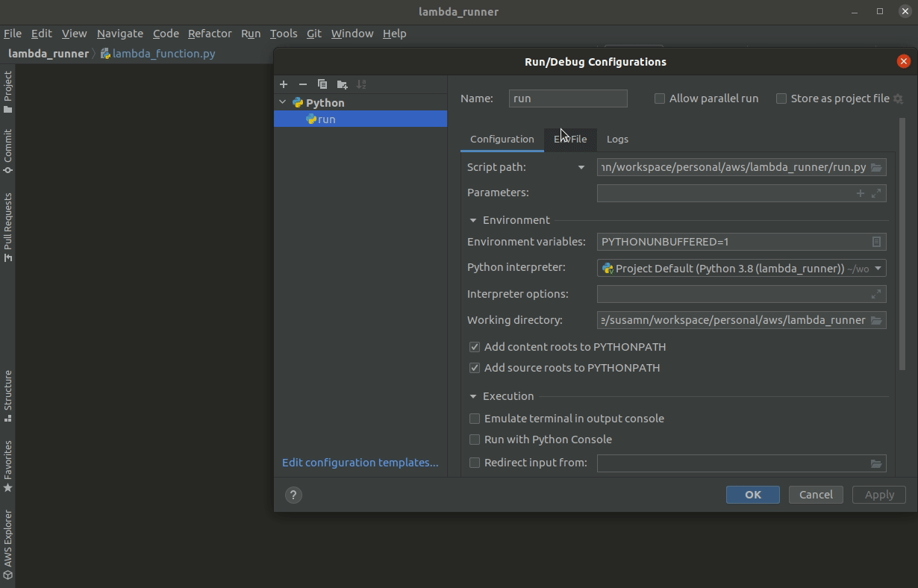The width and height of the screenshot is (918, 588).
Task: Open the AWS Explorer side panel
Action: [7, 544]
